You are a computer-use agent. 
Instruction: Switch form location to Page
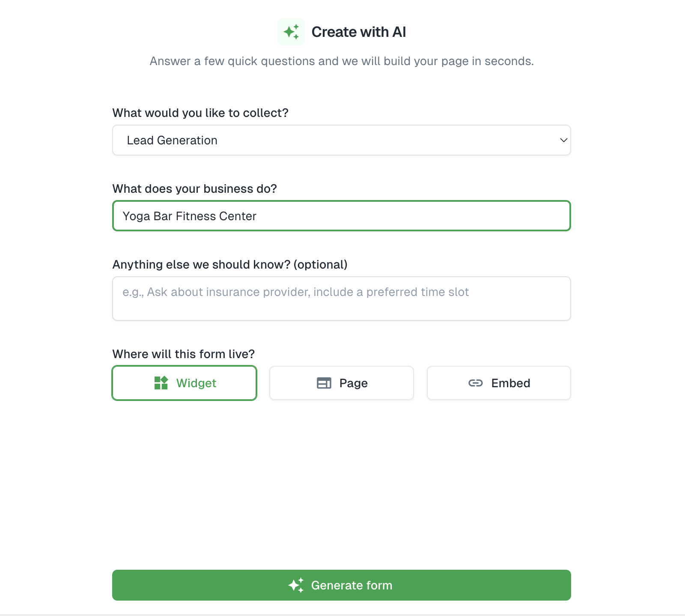[341, 383]
